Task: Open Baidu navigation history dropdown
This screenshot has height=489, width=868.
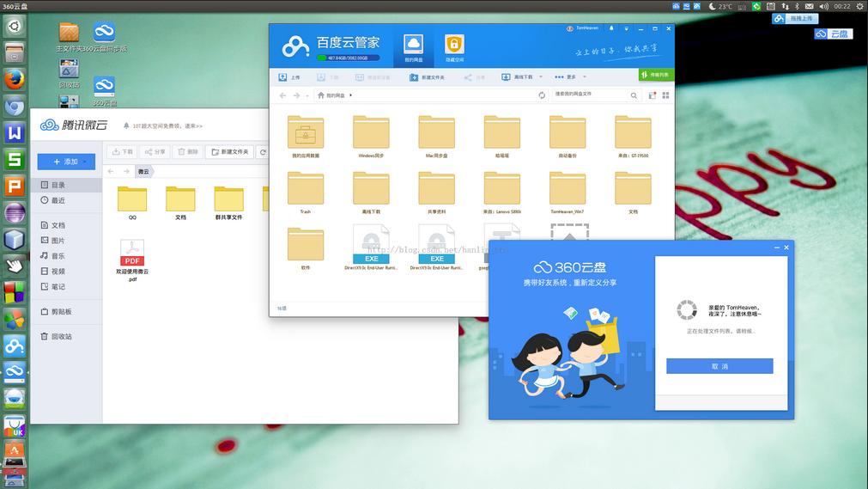Action: [307, 96]
